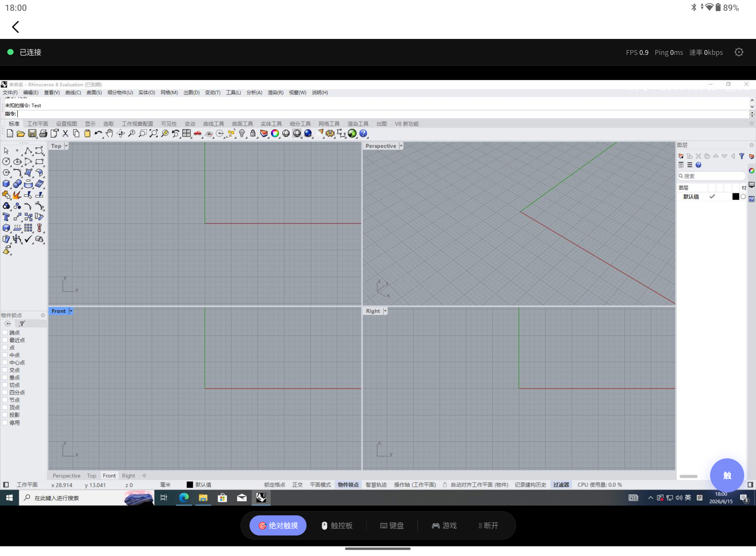The height and width of the screenshot is (556, 756).
Task: Show hidden tray icons chevron in taskbar
Action: click(x=650, y=498)
